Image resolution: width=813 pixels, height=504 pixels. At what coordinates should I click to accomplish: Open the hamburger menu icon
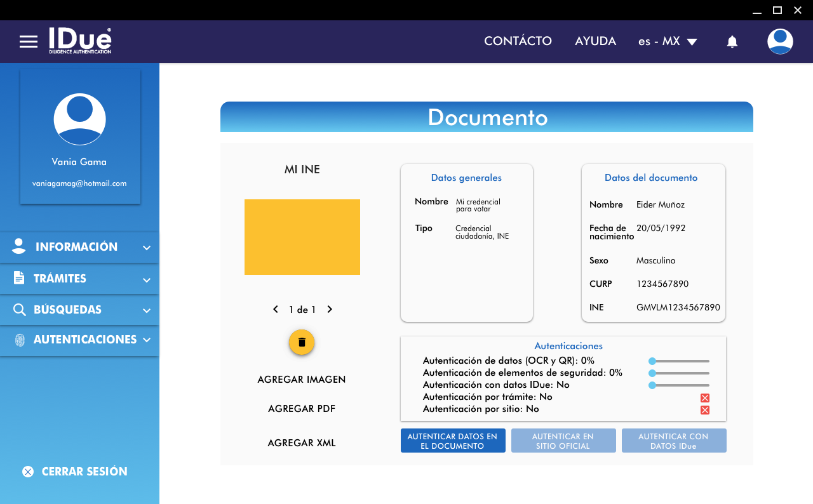pos(29,42)
